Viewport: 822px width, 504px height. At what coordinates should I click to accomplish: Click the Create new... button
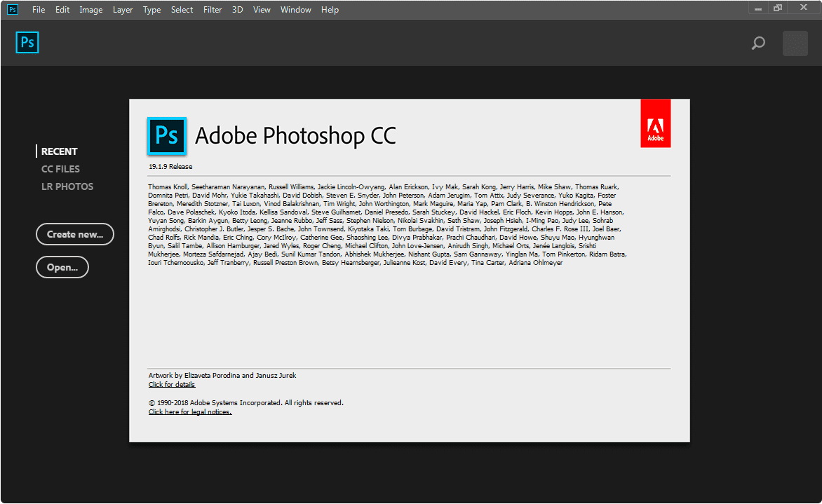[x=75, y=234]
